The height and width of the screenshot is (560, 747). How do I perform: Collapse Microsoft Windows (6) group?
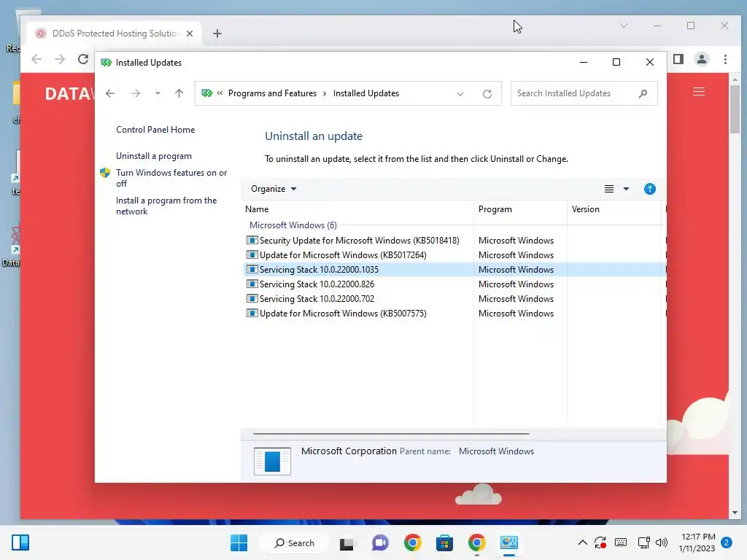(293, 225)
